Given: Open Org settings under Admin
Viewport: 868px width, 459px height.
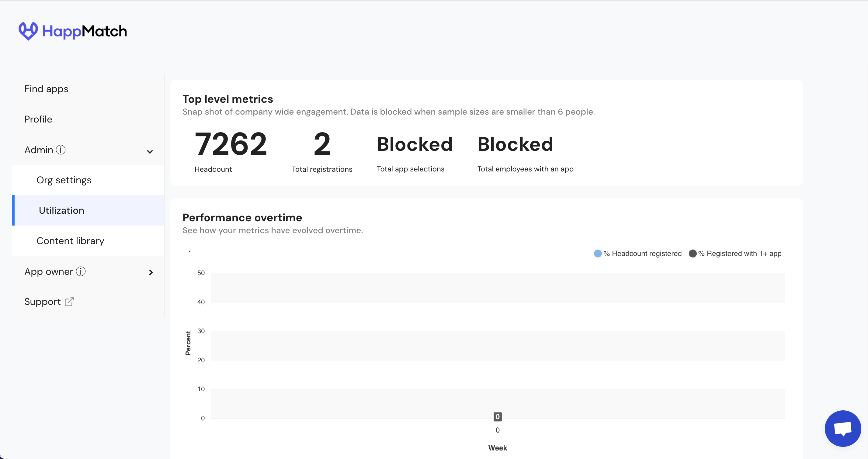Looking at the screenshot, I should [64, 180].
